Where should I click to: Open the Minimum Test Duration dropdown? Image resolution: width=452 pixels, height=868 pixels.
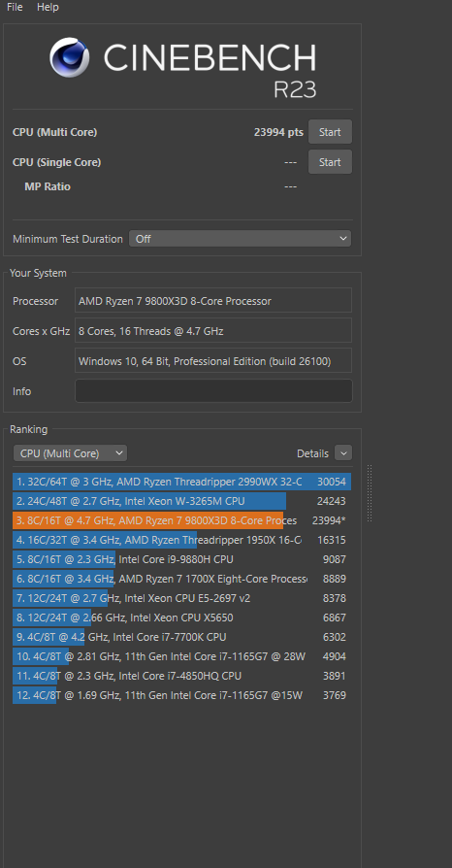tap(241, 239)
